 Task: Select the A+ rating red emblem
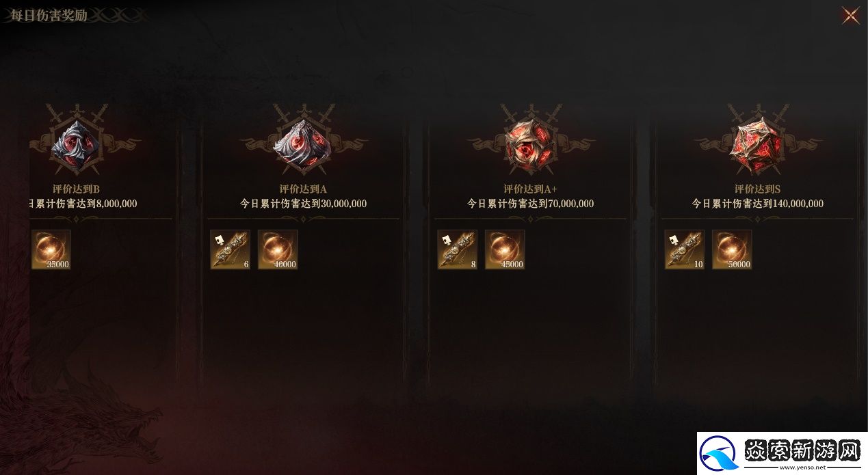pos(530,145)
